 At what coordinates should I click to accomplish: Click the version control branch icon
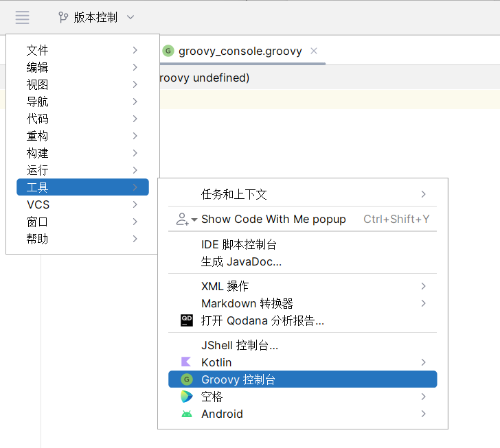(63, 17)
